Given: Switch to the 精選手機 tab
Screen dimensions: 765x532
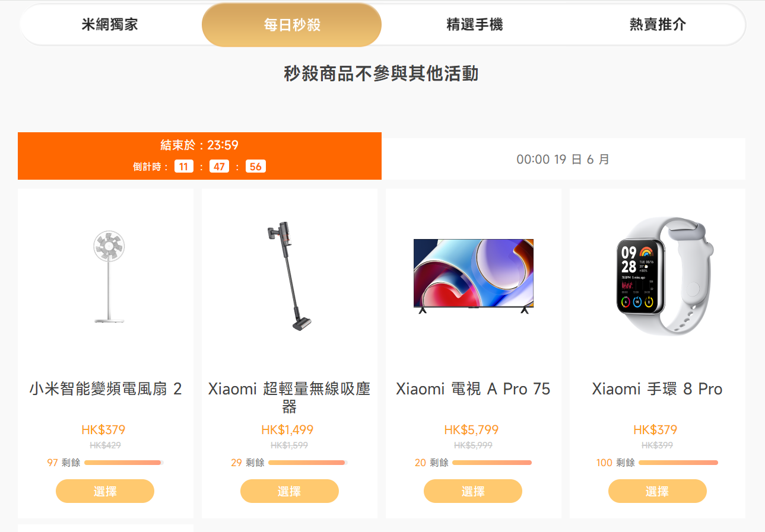Looking at the screenshot, I should pos(474,24).
